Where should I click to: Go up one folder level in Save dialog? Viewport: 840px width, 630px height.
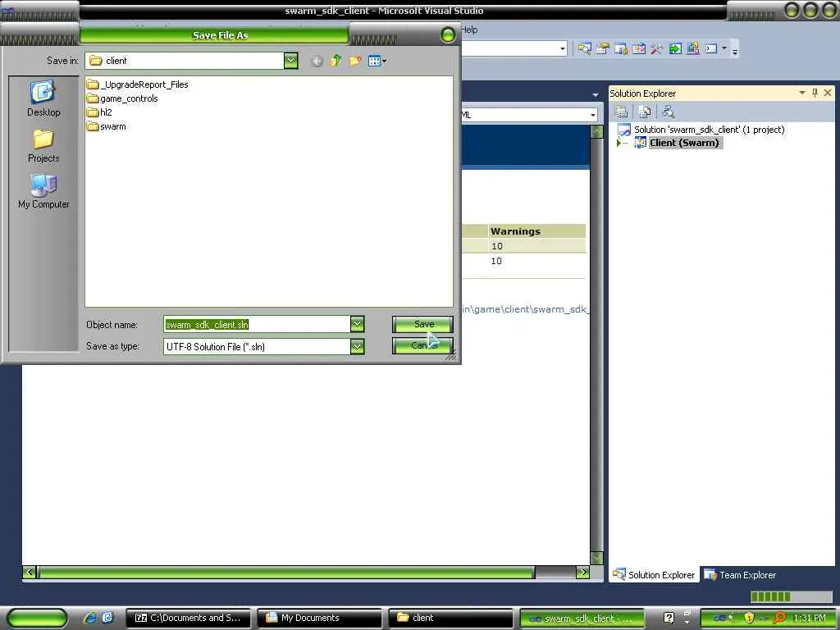[336, 61]
